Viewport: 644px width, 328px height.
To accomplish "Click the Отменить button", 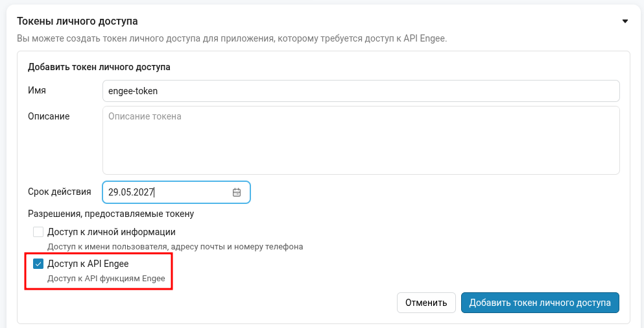I will coord(426,303).
